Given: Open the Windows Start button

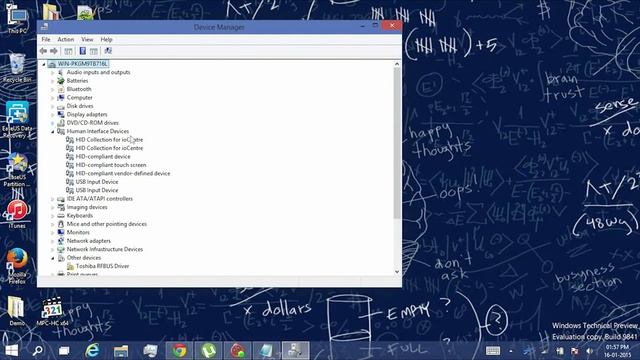Looking at the screenshot, I should [x=12, y=351].
